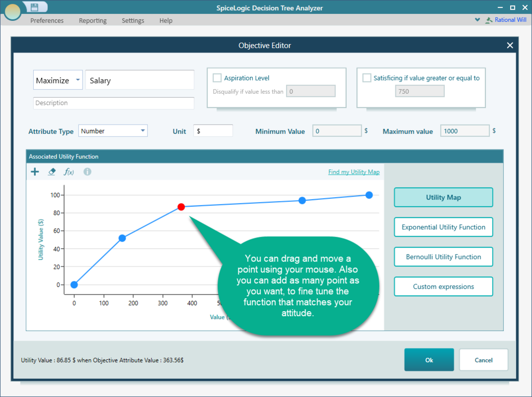The width and height of the screenshot is (532, 397).
Task: Select the Exponential Utility Function button
Action: 443,227
